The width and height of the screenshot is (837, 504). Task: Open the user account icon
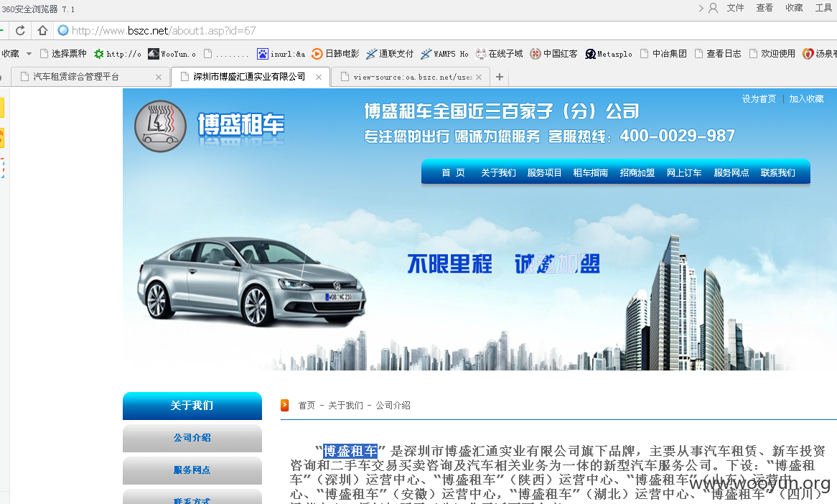(x=713, y=8)
